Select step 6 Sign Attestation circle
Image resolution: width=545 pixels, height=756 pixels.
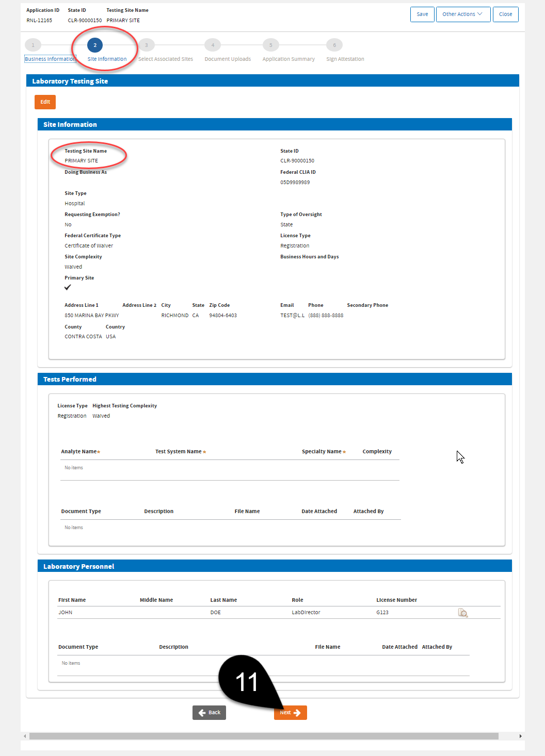pos(334,45)
